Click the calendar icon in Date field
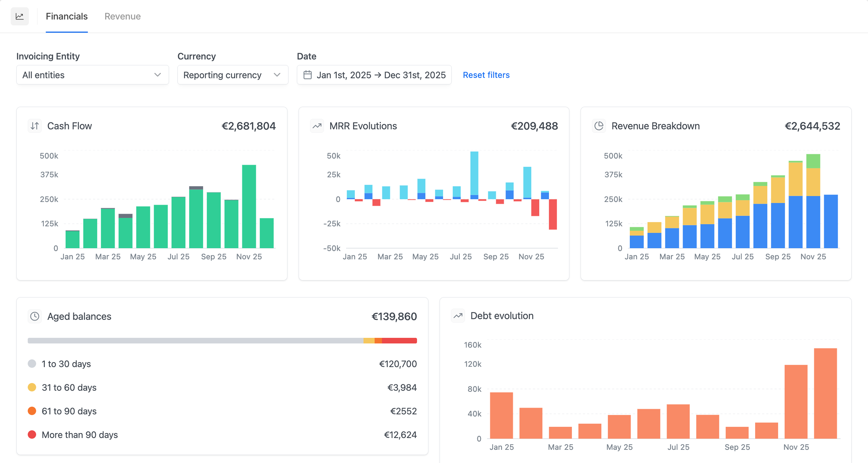Screen dimensions: 868x463 [x=307, y=75]
